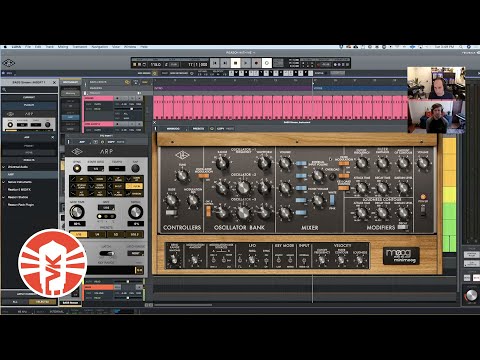Screen dimensions: 480x360
Task: Click the Minimoog master Volume knob
Action: [x=423, y=163]
